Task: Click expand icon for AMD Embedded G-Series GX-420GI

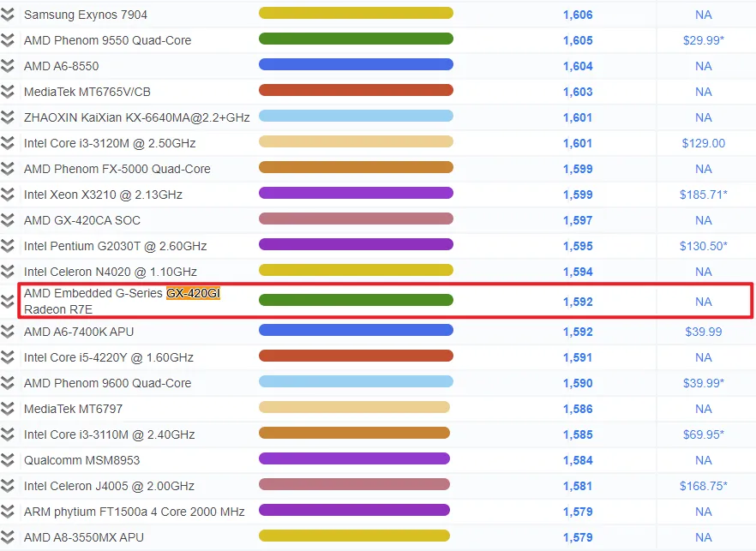Action: click(9, 302)
